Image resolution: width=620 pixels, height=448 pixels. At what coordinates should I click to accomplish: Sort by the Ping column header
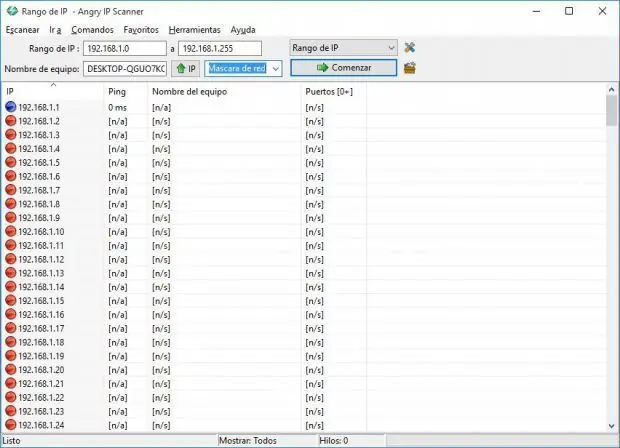pyautogui.click(x=125, y=92)
